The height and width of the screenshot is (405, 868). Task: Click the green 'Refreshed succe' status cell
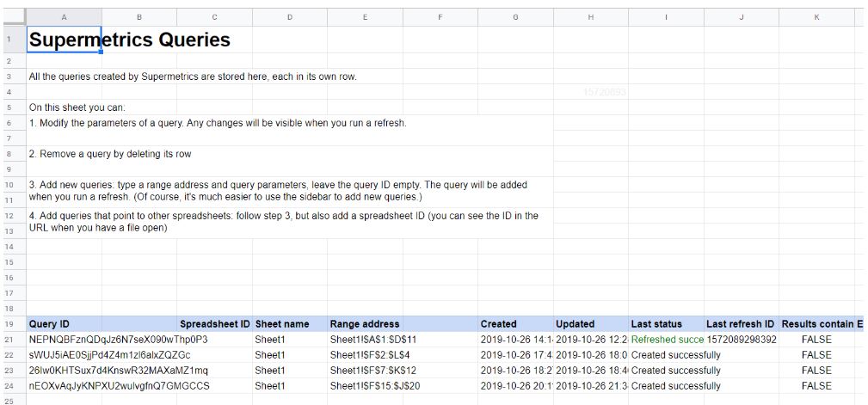(x=667, y=339)
